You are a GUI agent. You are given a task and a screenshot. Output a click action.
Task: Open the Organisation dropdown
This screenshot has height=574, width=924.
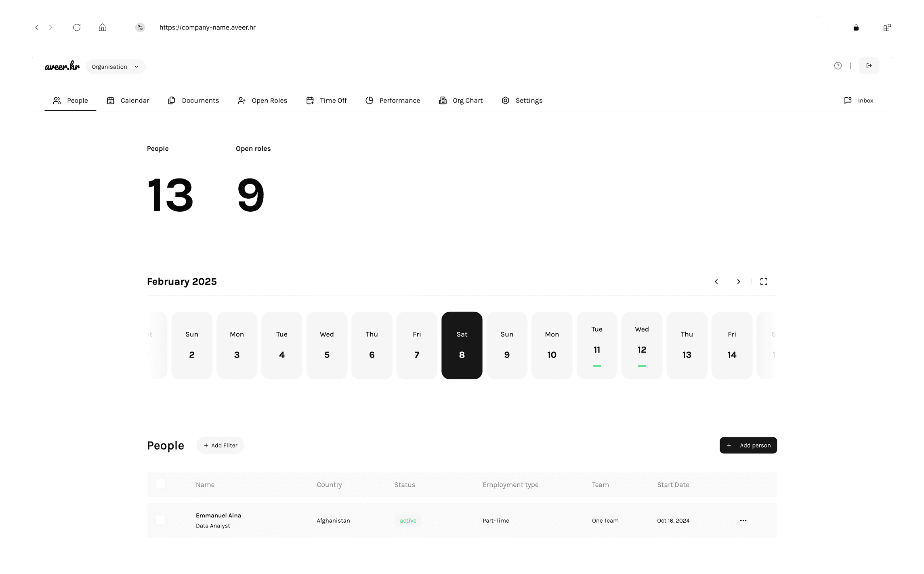click(x=115, y=66)
